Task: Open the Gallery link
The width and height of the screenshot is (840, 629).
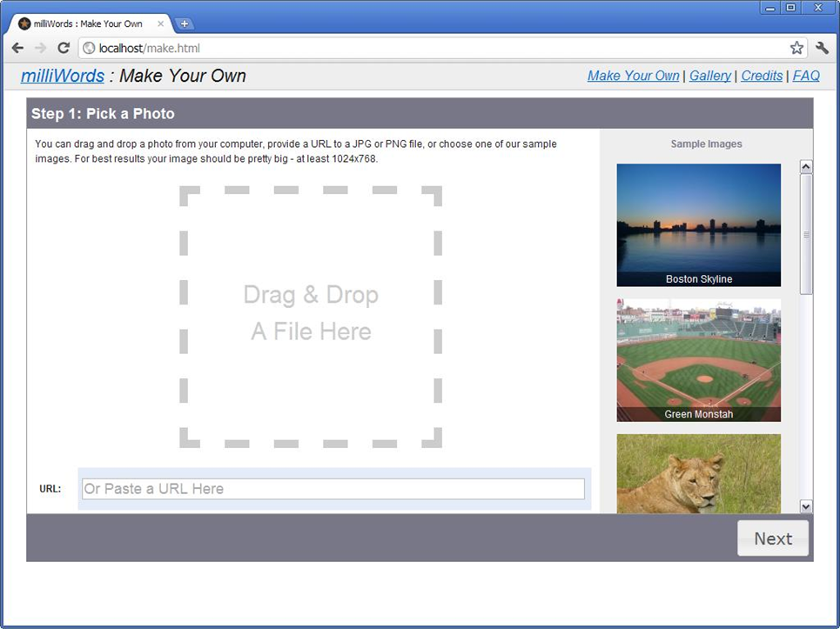Action: click(x=709, y=76)
